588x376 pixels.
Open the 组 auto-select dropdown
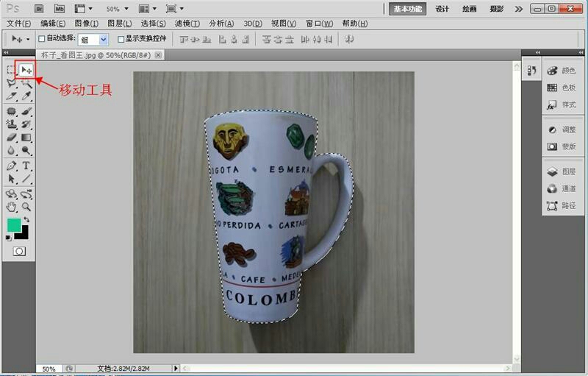[x=93, y=40]
